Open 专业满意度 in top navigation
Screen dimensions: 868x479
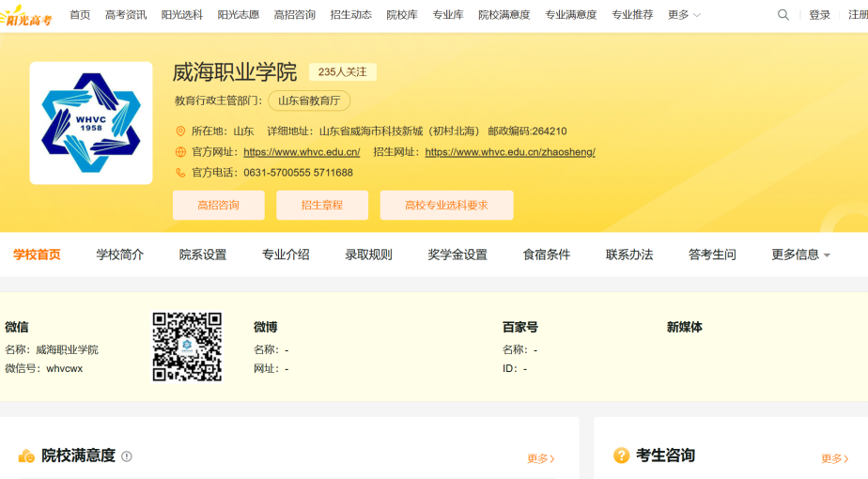click(571, 15)
